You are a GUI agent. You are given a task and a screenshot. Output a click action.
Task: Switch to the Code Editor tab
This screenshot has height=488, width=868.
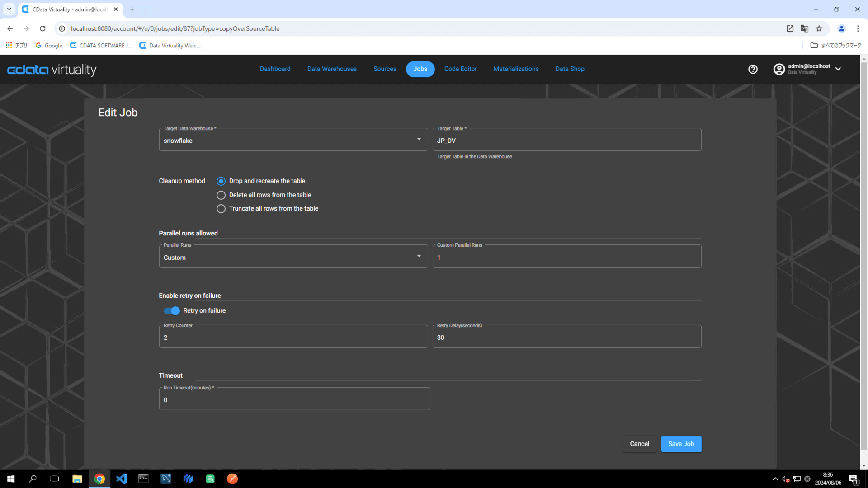click(x=460, y=69)
